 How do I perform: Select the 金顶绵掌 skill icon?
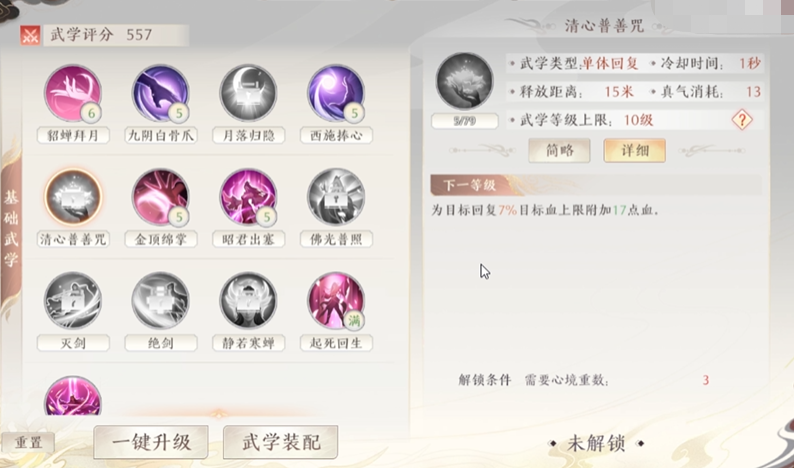click(161, 197)
